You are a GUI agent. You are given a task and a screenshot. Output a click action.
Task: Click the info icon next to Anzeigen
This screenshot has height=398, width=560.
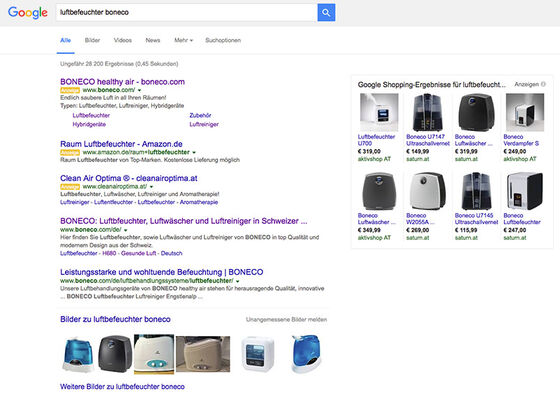543,84
